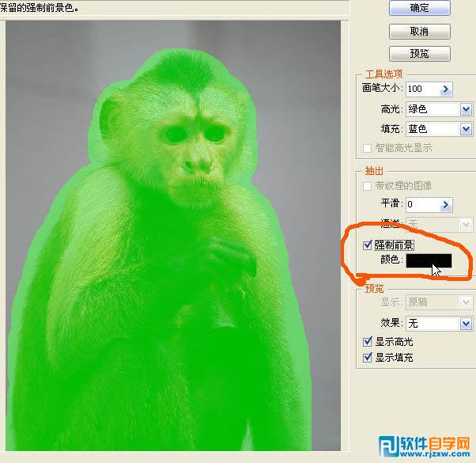Click the monkey preview image canvas

pyautogui.click(x=173, y=235)
